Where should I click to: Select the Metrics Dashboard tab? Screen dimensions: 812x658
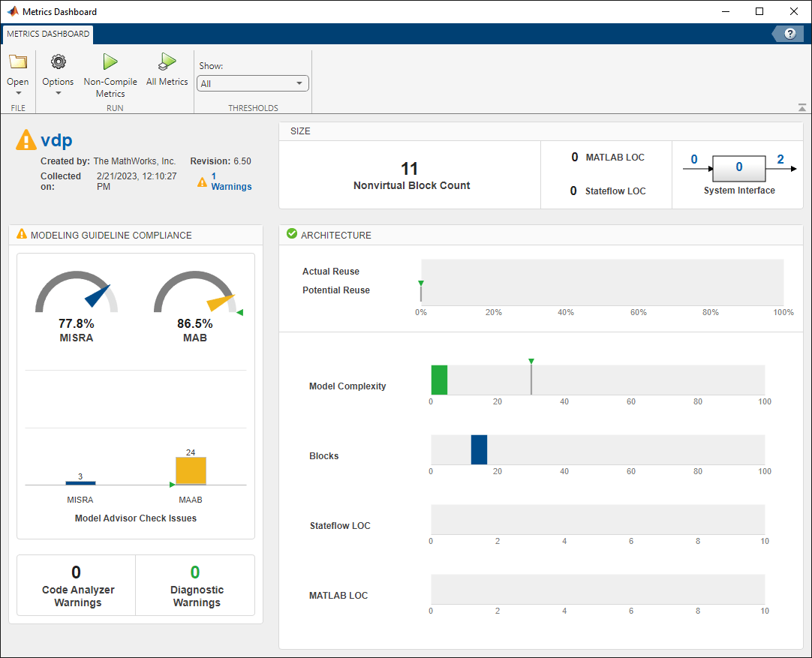coord(47,34)
